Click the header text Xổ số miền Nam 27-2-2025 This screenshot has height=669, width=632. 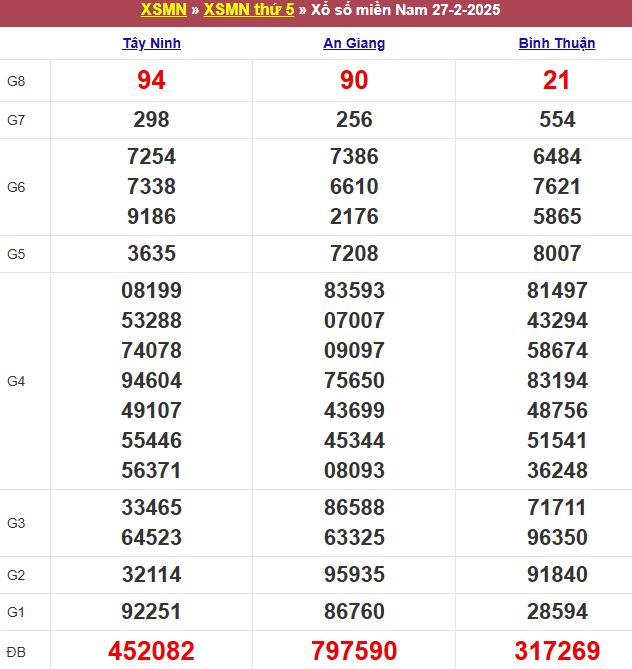(x=405, y=9)
